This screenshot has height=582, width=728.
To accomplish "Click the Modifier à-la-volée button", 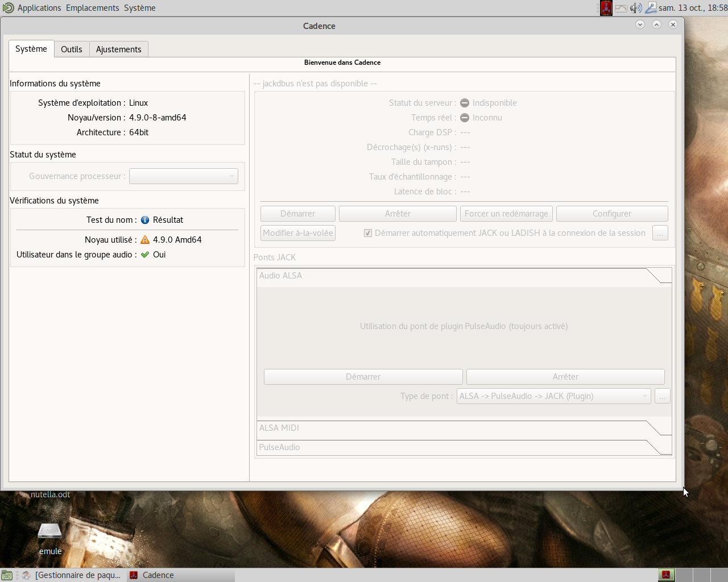I will [x=298, y=233].
